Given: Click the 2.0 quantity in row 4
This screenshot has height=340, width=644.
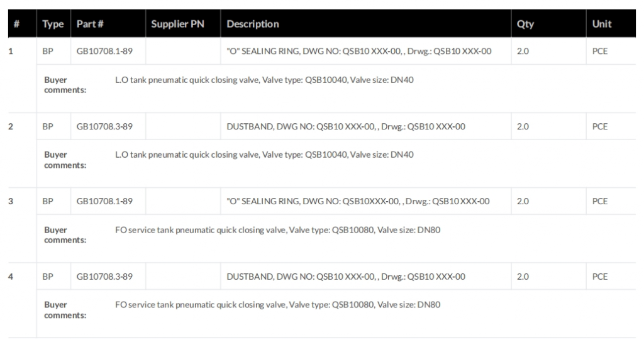Looking at the screenshot, I should (x=523, y=276).
